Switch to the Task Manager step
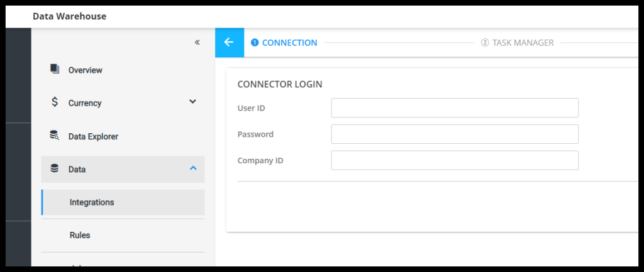The height and width of the screenshot is (272, 644). pyautogui.click(x=523, y=43)
